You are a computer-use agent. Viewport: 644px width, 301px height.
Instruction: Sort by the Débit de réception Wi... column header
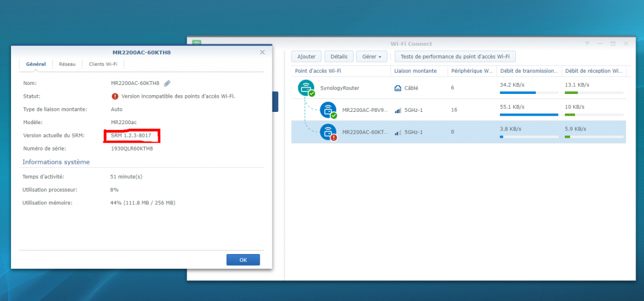pyautogui.click(x=594, y=71)
